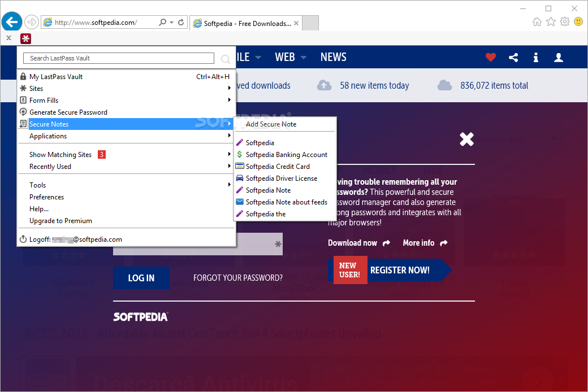Click the red 3 matching sites badge
Viewport: 588px width, 392px height.
pos(102,154)
